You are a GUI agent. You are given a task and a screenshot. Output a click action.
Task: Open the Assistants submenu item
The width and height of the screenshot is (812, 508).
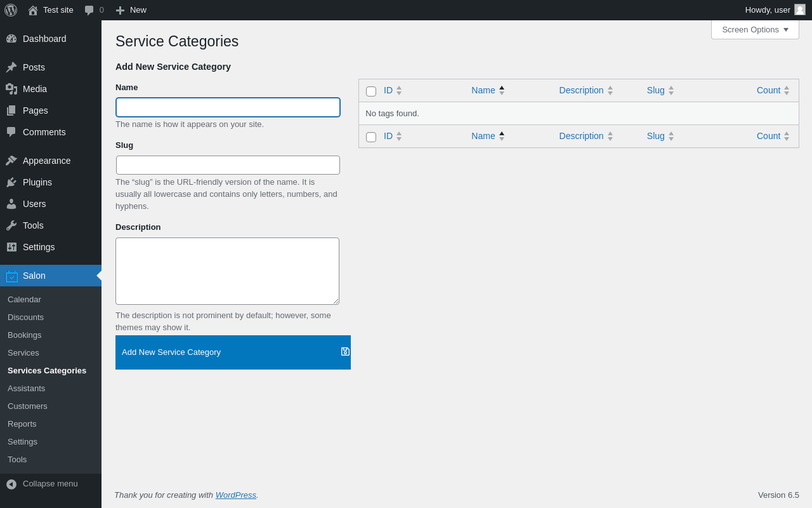[26, 388]
